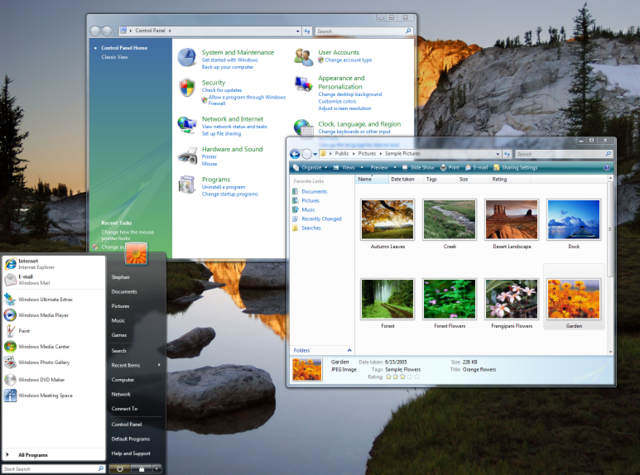Open Music in Favorite Links pane
Screen dimensions: 640x475
click(x=304, y=209)
